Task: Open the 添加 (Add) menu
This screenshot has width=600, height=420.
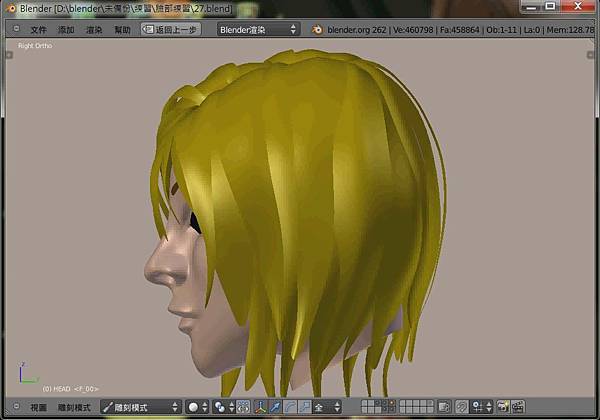Action: point(66,30)
